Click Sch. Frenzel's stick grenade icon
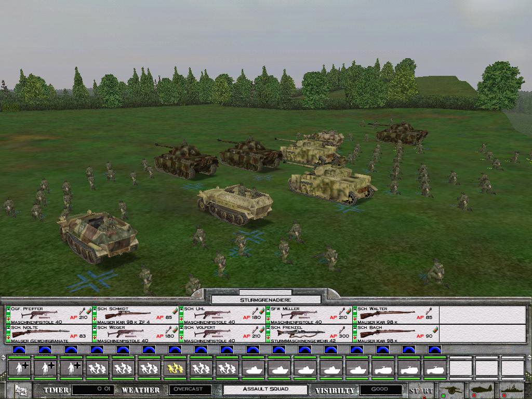This screenshot has width=532, height=399. 343,329
